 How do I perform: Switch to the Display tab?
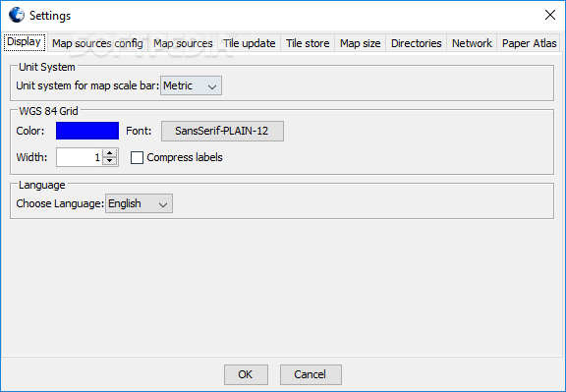click(25, 42)
